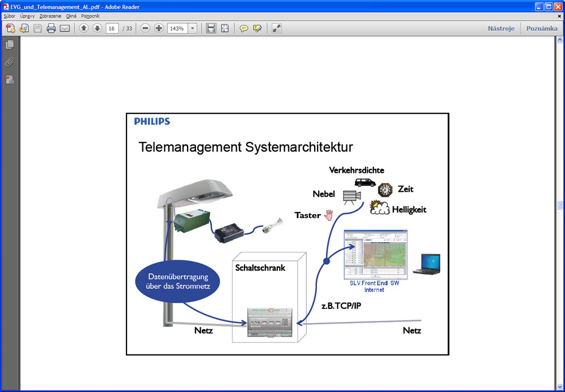Open the Poznámka pane
The image size is (565, 392).
pos(542,28)
